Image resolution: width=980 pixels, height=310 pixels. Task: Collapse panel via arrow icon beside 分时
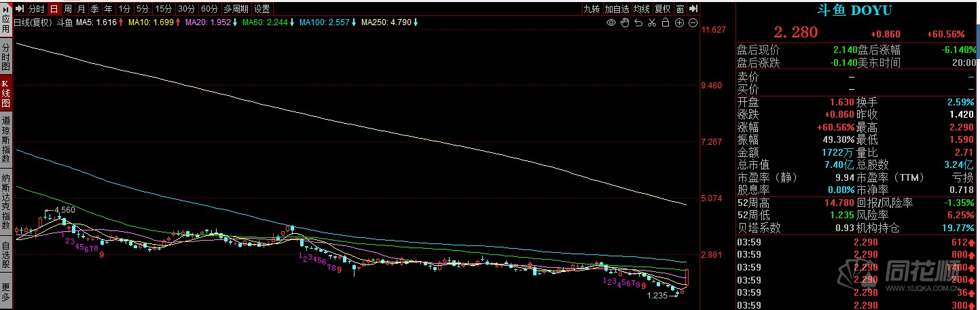coord(20,9)
